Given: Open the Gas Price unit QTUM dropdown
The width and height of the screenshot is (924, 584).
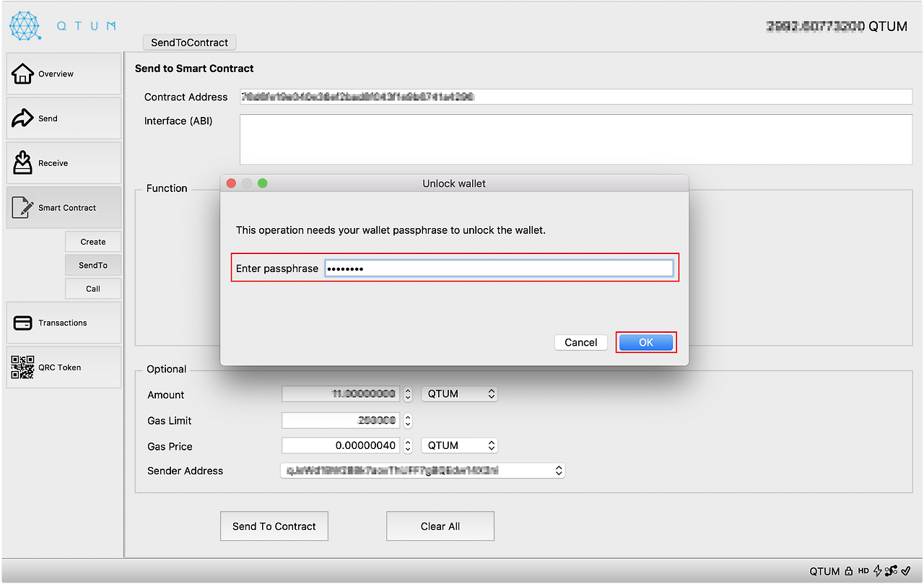Looking at the screenshot, I should tap(460, 445).
